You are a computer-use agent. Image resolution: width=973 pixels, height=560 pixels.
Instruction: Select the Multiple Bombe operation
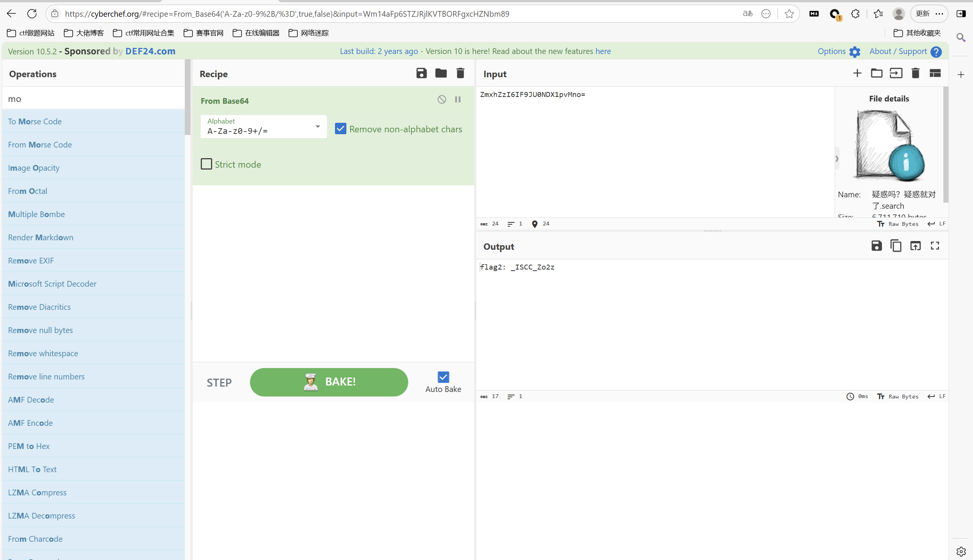[x=93, y=214]
